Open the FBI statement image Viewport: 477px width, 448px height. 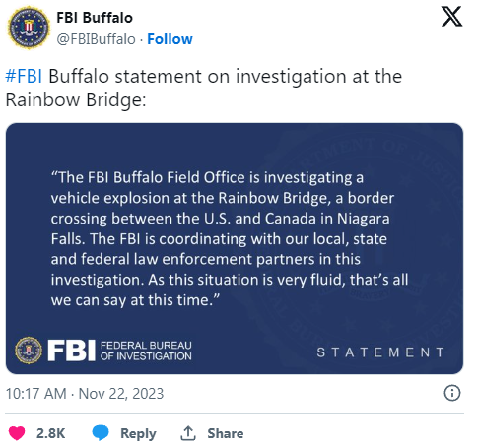coord(235,248)
